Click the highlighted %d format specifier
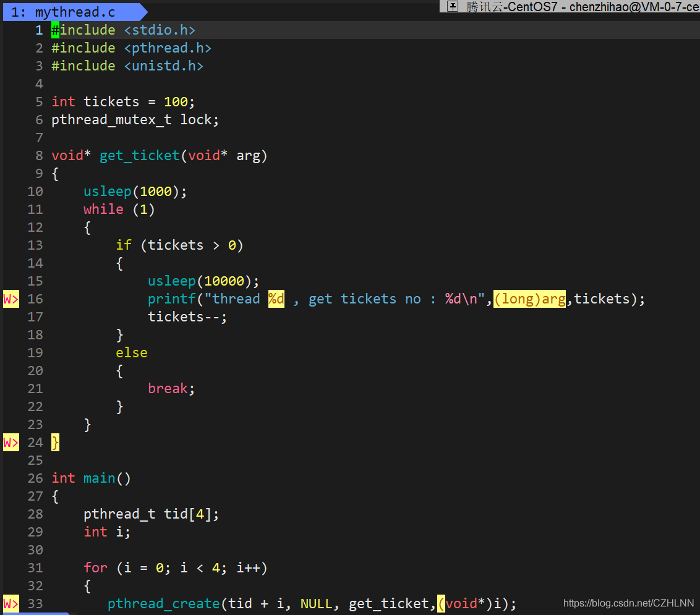Viewport: 700px width, 615px height. click(x=276, y=299)
